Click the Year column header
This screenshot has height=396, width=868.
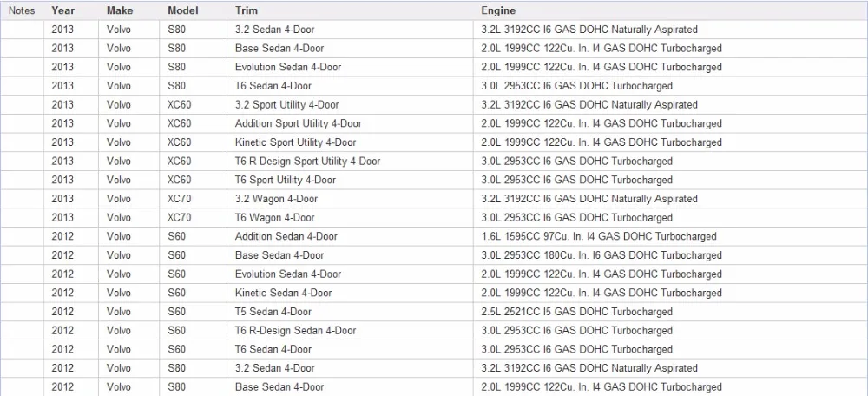pyautogui.click(x=62, y=10)
